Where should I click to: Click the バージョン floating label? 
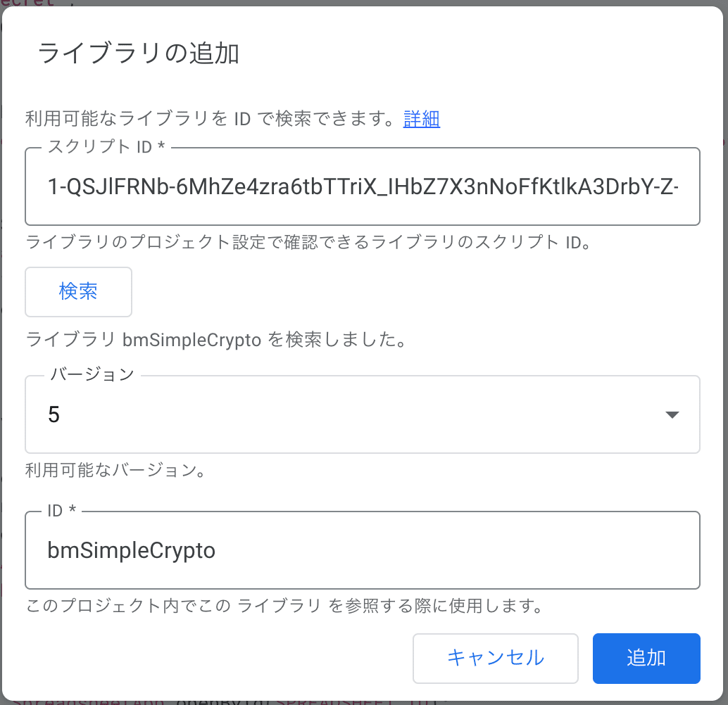pyautogui.click(x=91, y=374)
